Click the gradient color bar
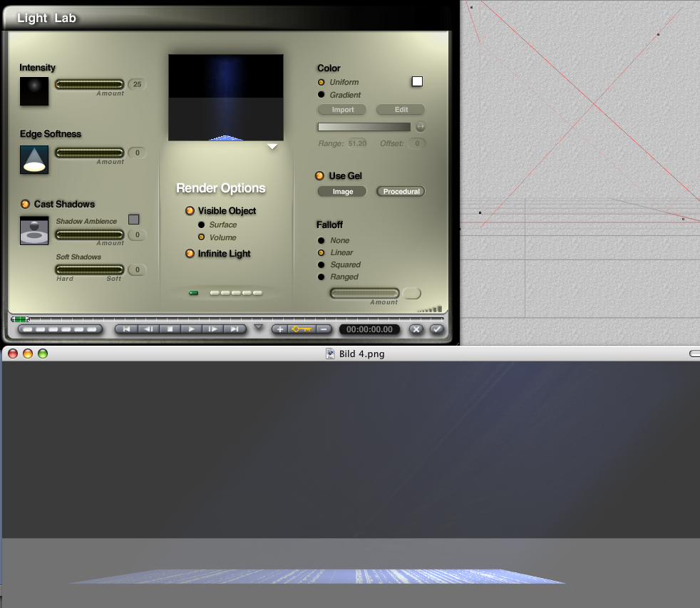 [x=364, y=127]
